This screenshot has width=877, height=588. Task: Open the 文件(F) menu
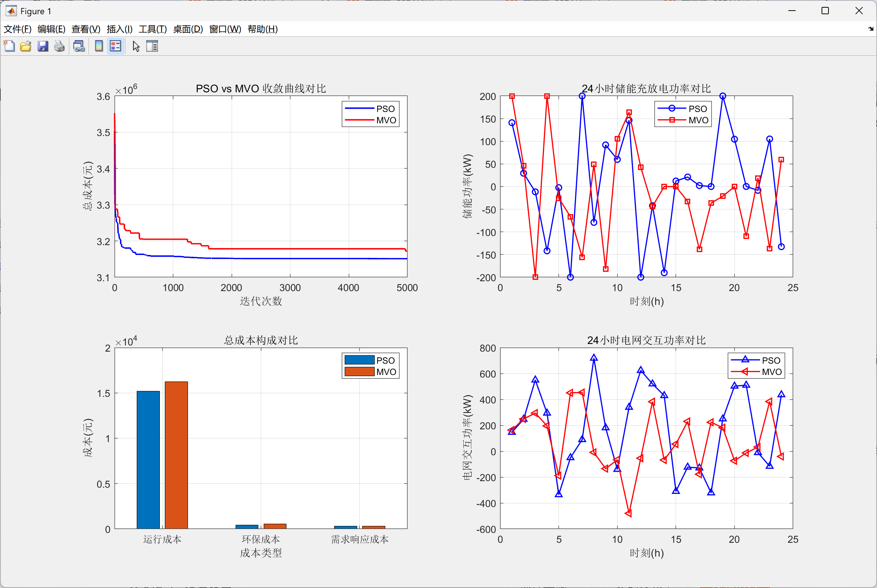point(17,29)
